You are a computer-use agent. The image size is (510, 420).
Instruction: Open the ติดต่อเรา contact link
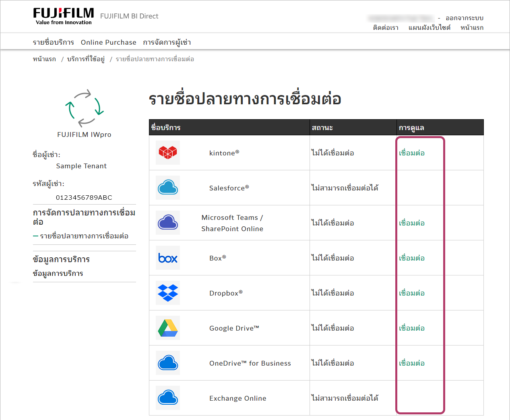pyautogui.click(x=386, y=28)
